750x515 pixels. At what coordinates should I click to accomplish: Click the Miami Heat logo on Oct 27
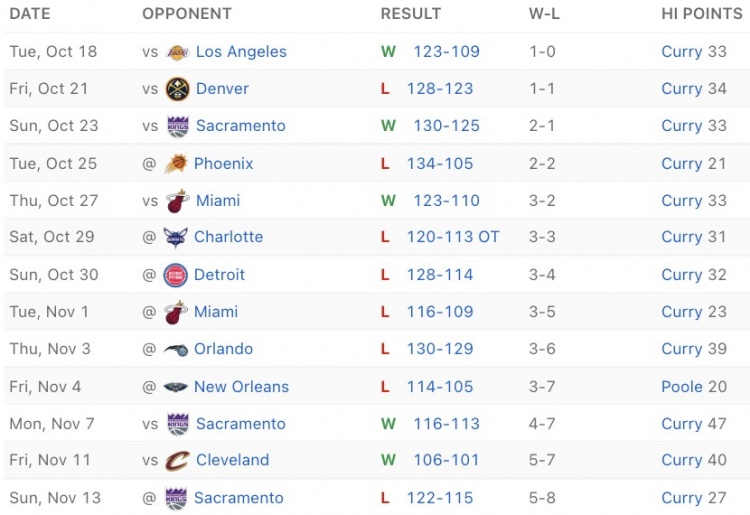[177, 201]
